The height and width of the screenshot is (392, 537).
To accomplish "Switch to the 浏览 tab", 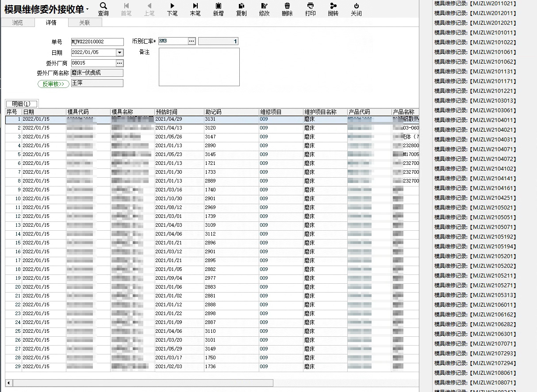I will click(x=18, y=23).
